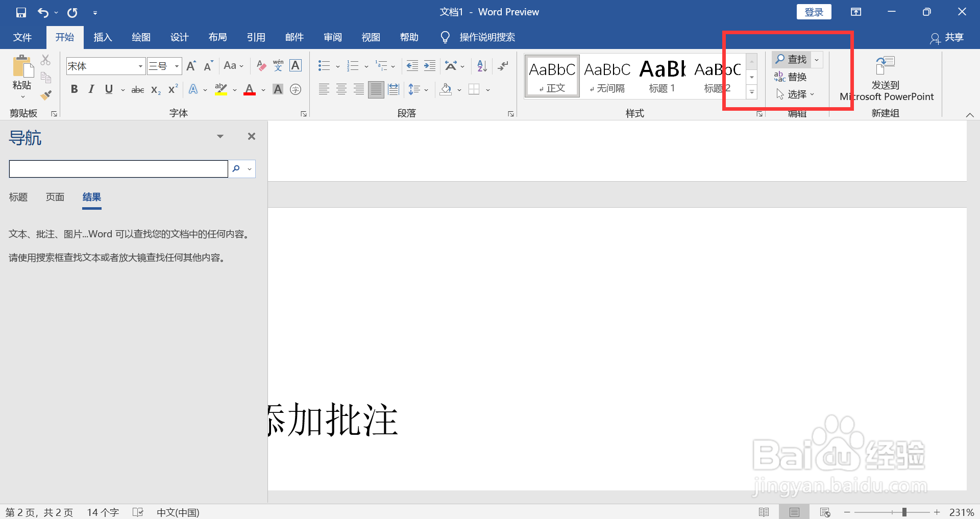Open the font size dropdown 三号
The width and height of the screenshot is (980, 519).
pos(177,66)
